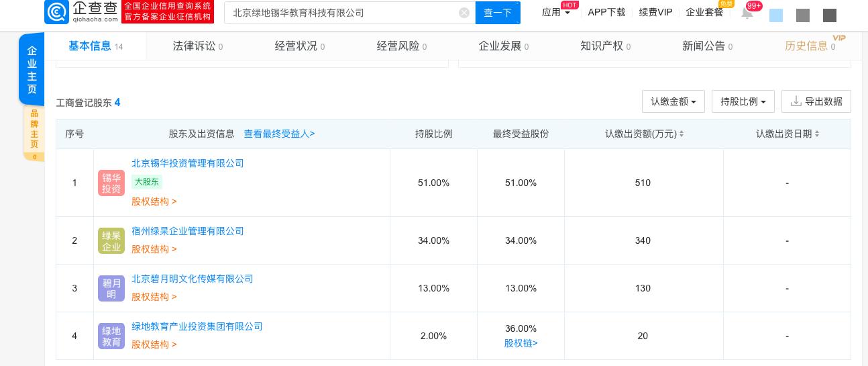This screenshot has width=868, height=366.
Task: Click the light blue avatar square
Action: pyautogui.click(x=776, y=15)
